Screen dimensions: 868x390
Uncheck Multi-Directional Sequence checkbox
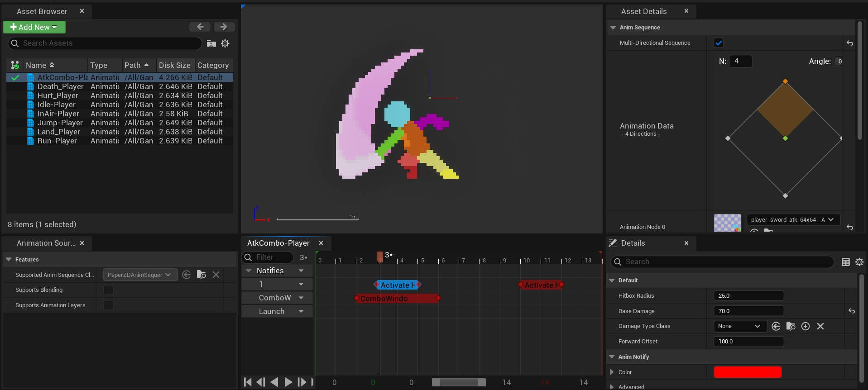719,43
